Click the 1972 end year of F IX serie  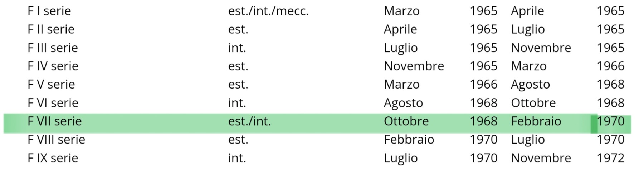tap(610, 158)
